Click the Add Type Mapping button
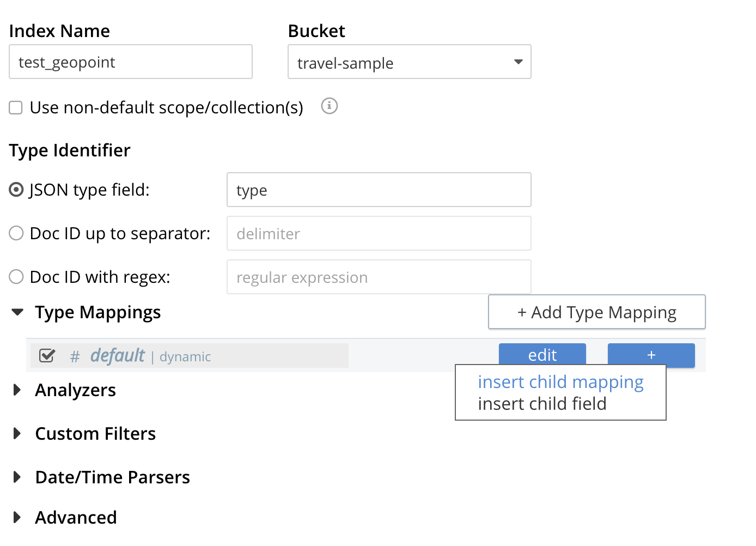Viewport: 756px width, 546px height. 596,312
